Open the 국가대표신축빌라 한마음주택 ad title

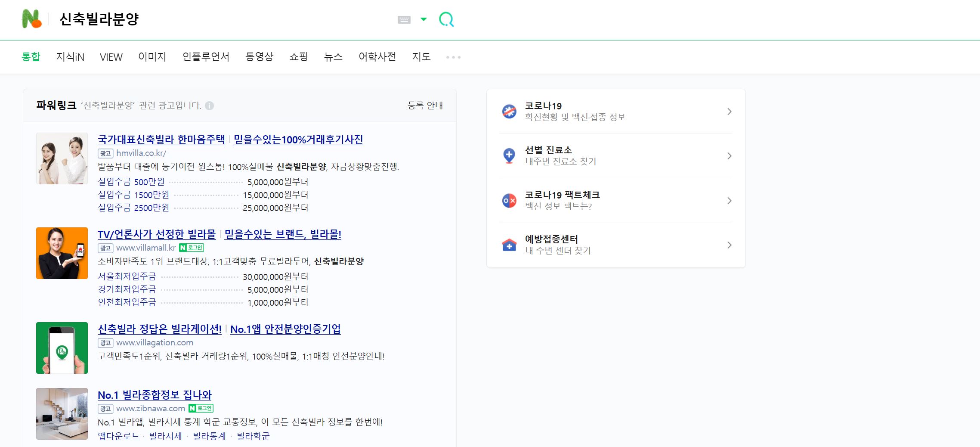(x=161, y=140)
